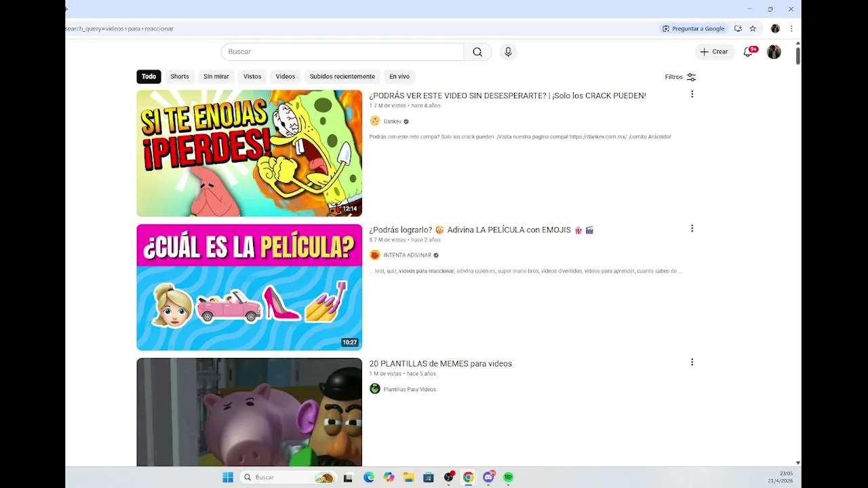Click the Dankev channel avatar
This screenshot has width=868, height=488.
tap(375, 121)
